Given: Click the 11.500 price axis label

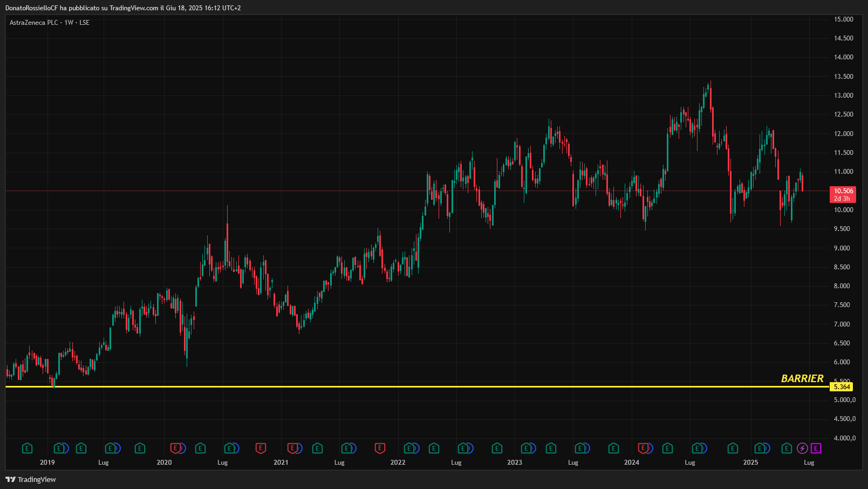Looking at the screenshot, I should tap(844, 153).
